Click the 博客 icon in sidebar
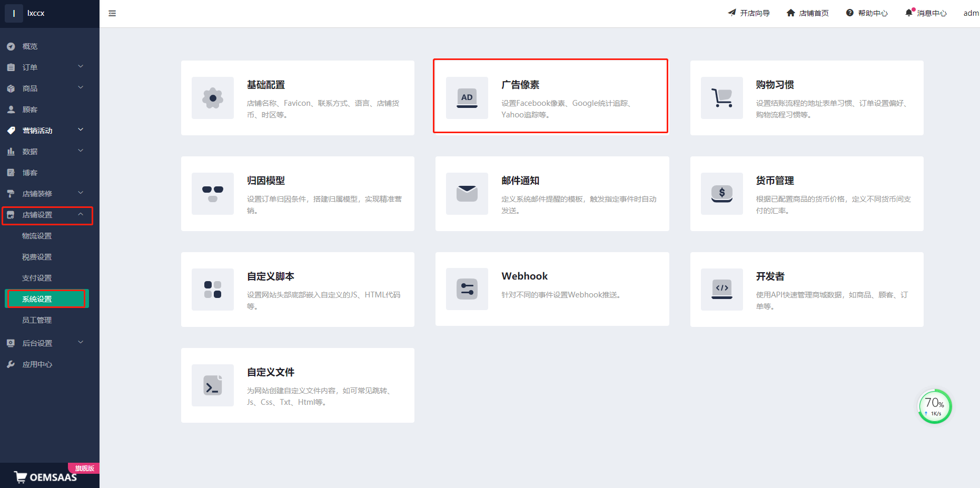This screenshot has height=488, width=980. (x=11, y=173)
